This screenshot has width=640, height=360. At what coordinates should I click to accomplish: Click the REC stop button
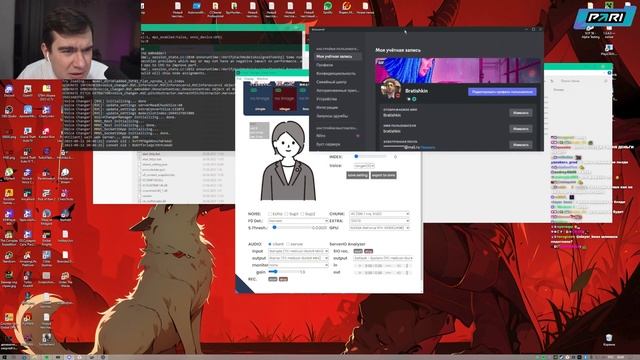point(283,279)
